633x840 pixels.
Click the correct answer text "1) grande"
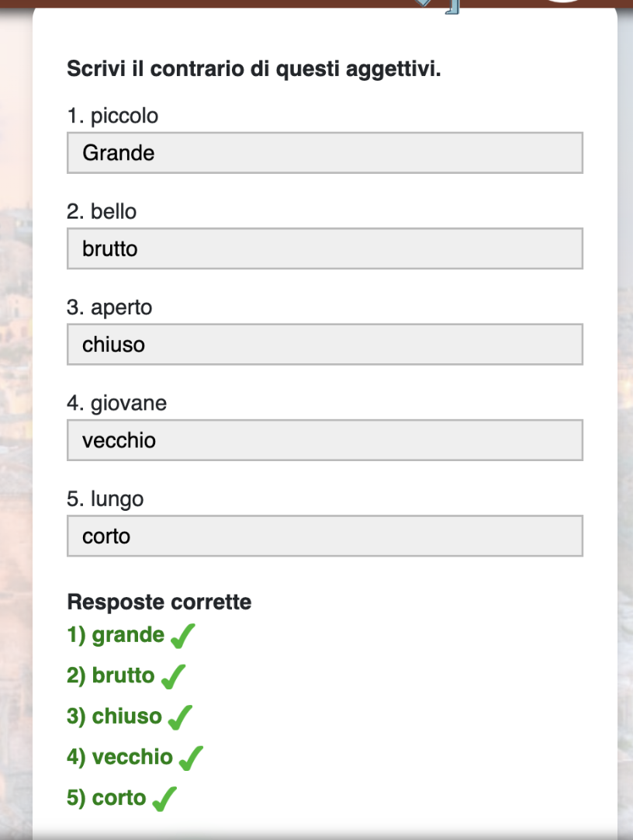tap(116, 635)
